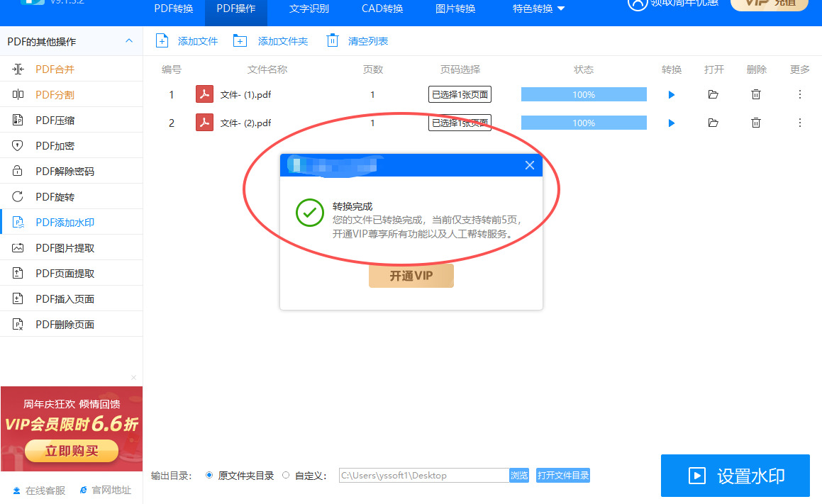Open PDF解除密码 lock icon

(18, 171)
